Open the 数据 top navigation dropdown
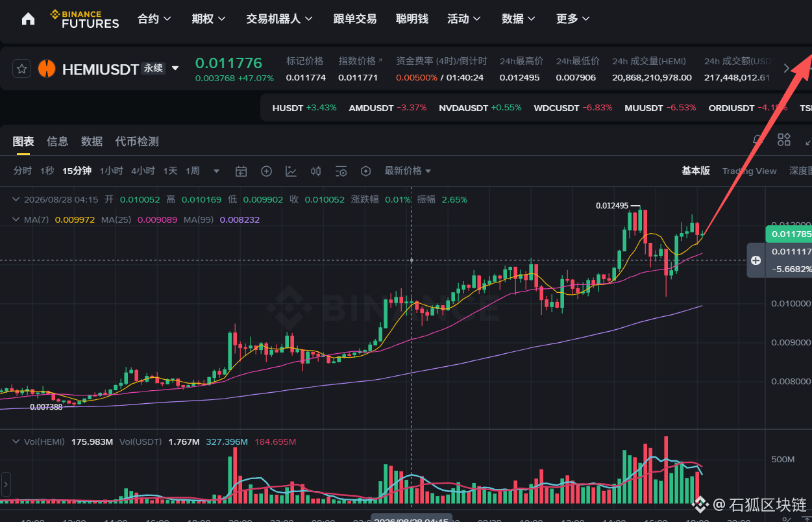This screenshot has height=522, width=812. (519, 19)
